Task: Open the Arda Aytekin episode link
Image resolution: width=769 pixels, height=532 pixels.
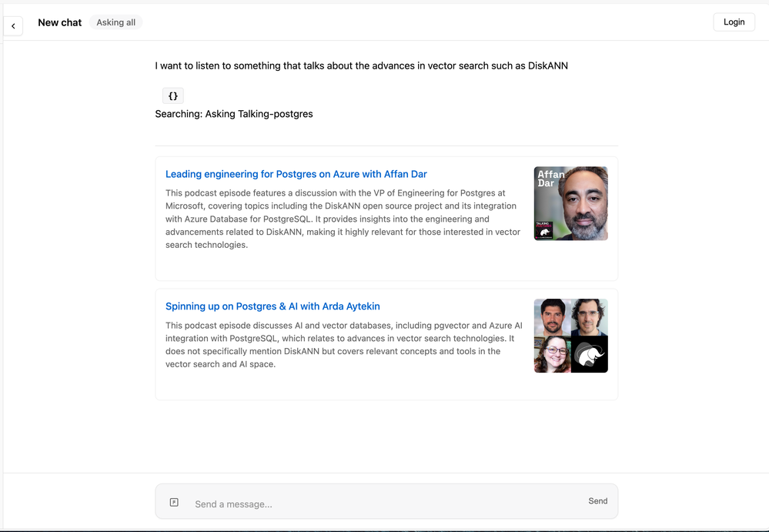Action: click(272, 306)
